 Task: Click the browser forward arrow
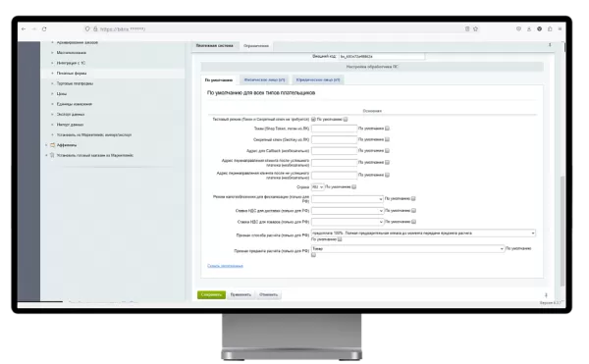click(x=34, y=28)
